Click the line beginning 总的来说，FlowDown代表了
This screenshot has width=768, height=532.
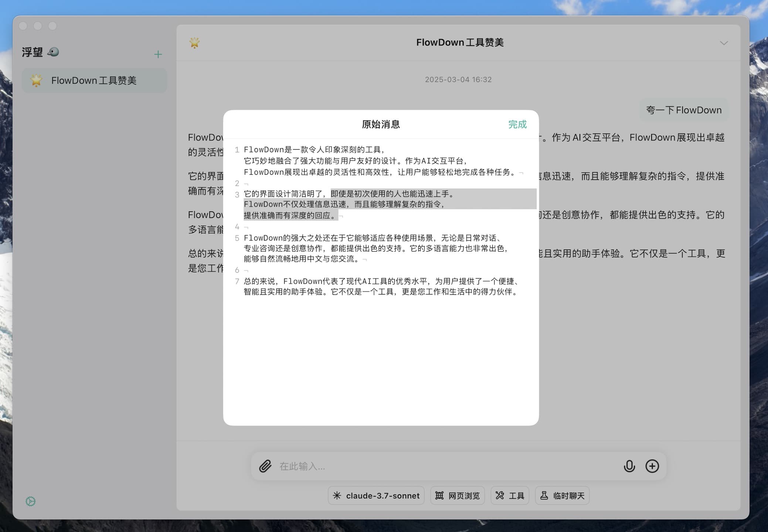381,282
